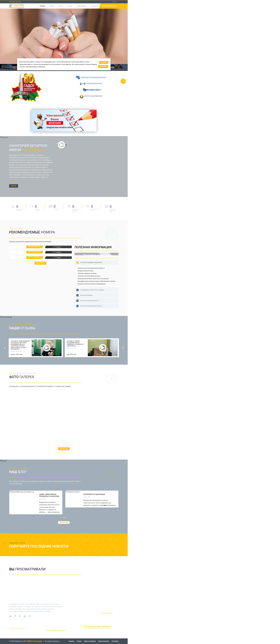Open the Информация dropdown menu
Screen dimensions: 280x644
(82, 6)
